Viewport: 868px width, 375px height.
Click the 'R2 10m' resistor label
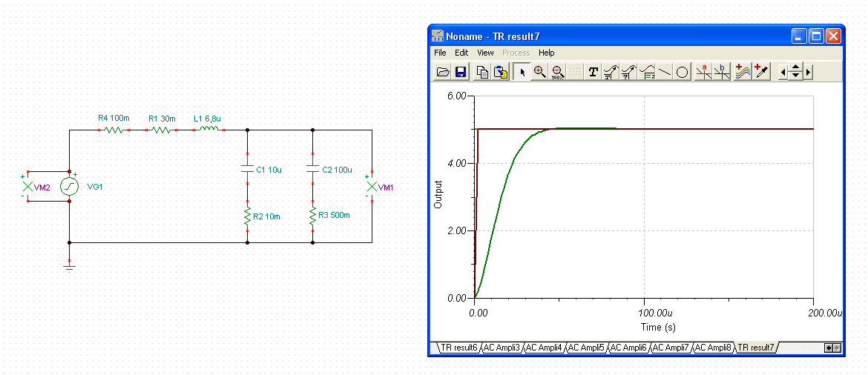[x=266, y=216]
